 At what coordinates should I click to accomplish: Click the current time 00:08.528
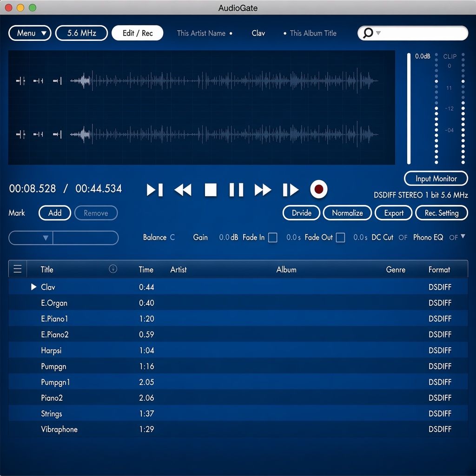coord(33,189)
